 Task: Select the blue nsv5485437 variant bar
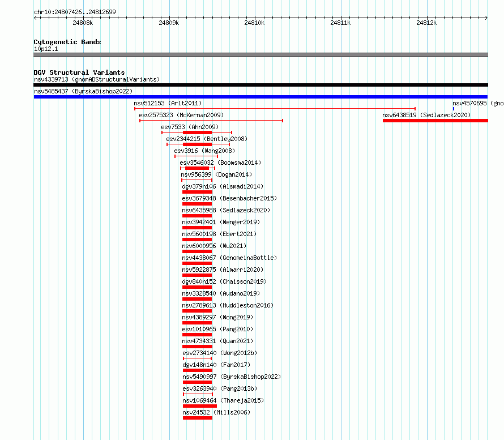(260, 97)
